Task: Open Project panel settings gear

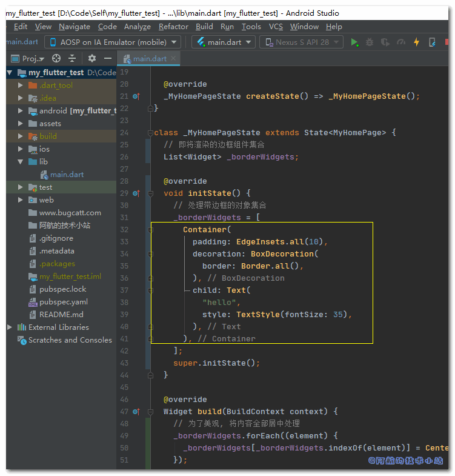Action: 92,59
